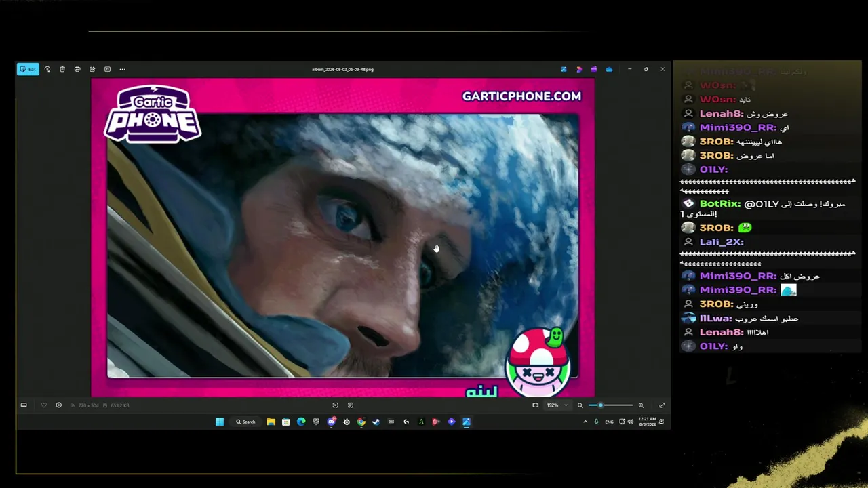Screen dimensions: 868x488
Task: Click the visual search icon in Photos
Action: click(335, 405)
